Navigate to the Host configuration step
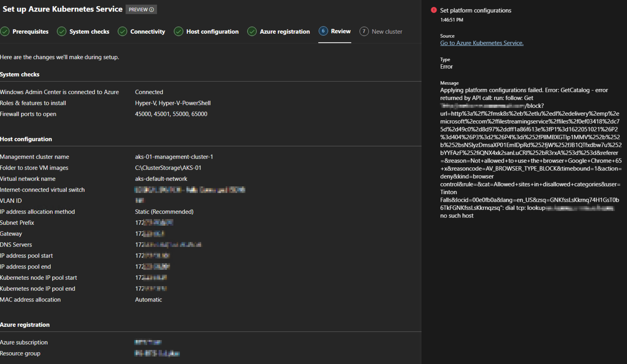Viewport: 627px width, 364px height. click(212, 31)
